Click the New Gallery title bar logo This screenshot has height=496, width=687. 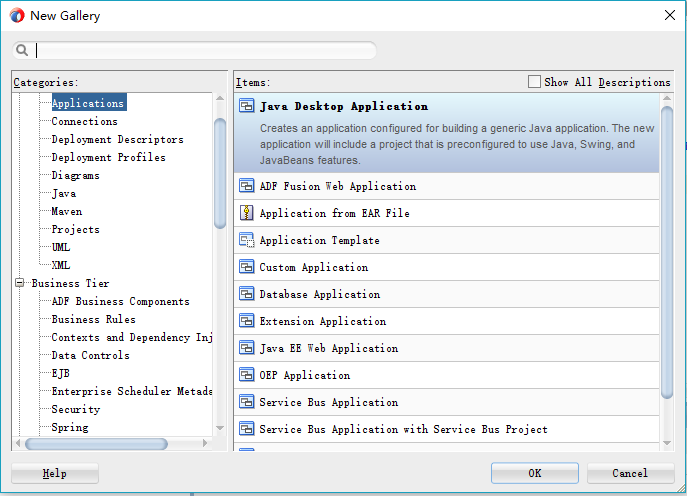(17, 16)
